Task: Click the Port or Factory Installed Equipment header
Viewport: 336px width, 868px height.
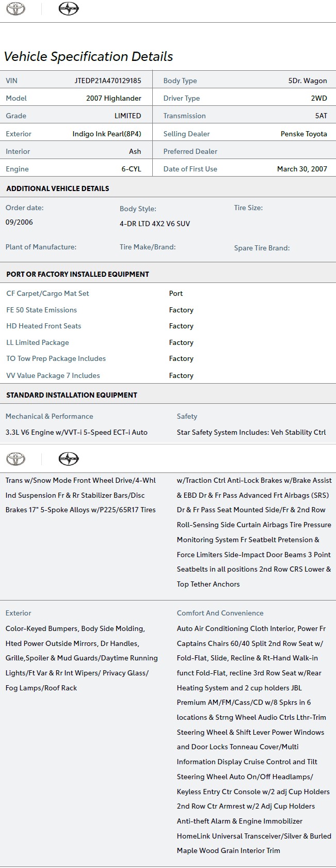Action: 77,274
